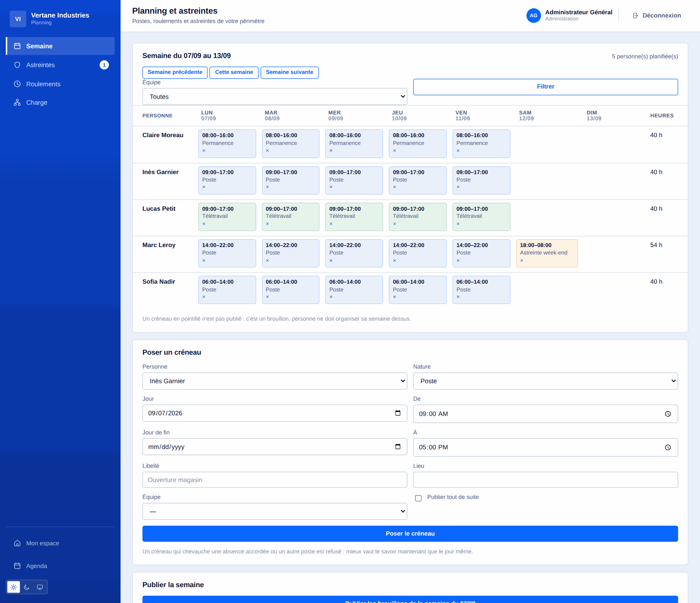Open Roulements in the sidebar

tap(61, 84)
